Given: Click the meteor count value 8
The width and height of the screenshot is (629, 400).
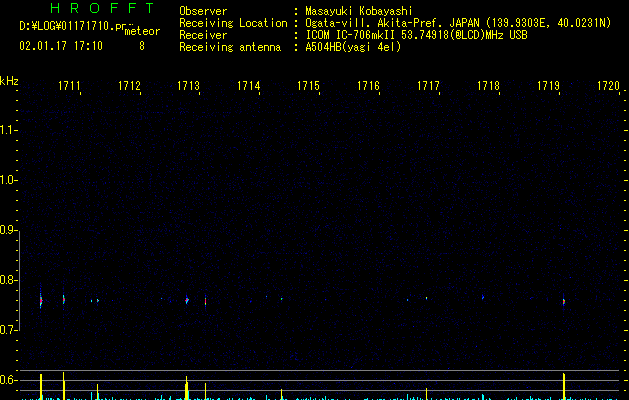Looking at the screenshot, I should tap(142, 46).
